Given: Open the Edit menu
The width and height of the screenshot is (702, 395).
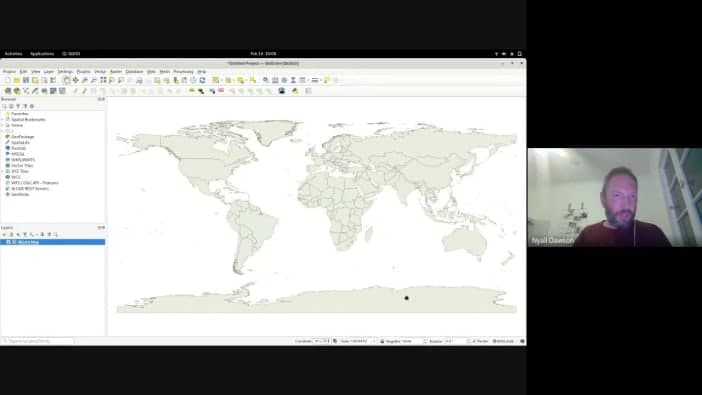Looking at the screenshot, I should (x=23, y=72).
